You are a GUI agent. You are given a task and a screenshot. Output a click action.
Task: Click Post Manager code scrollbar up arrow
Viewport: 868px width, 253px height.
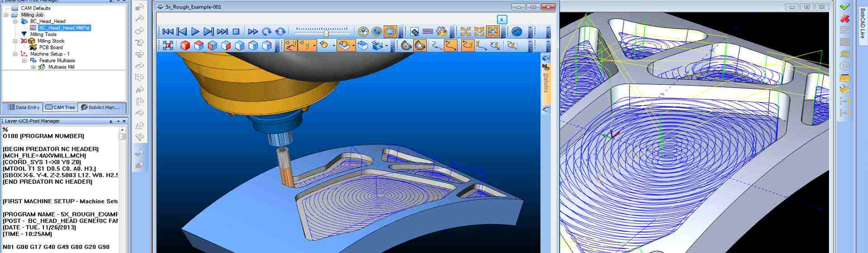point(122,130)
